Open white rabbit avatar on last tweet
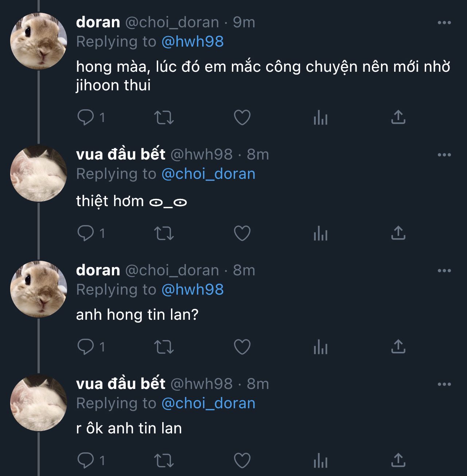Screen dimensions: 467x476 click(39, 403)
